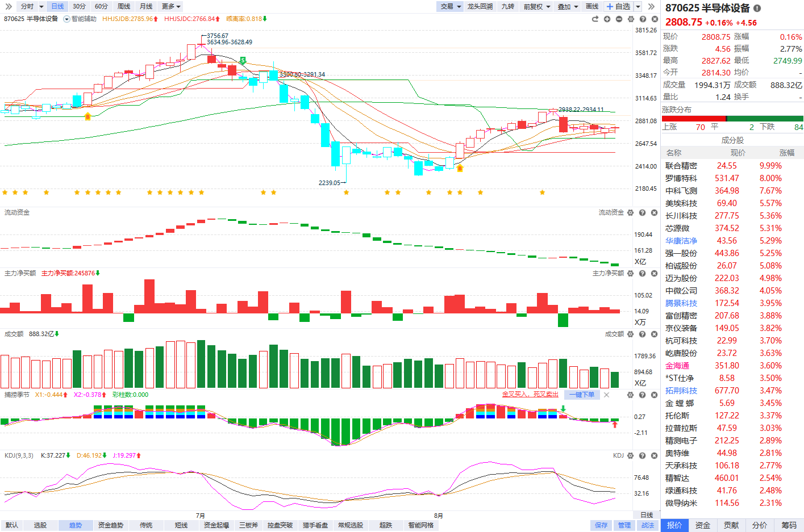Click info icon beside 870625 半导体设备 title
Viewport: 804px width, 532px height.
click(x=757, y=8)
